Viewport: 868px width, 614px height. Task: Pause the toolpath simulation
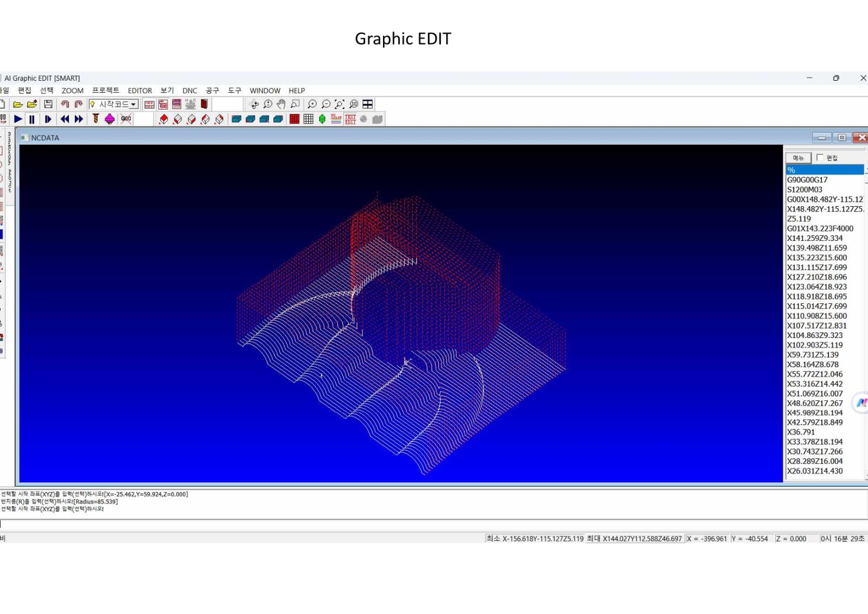(32, 119)
